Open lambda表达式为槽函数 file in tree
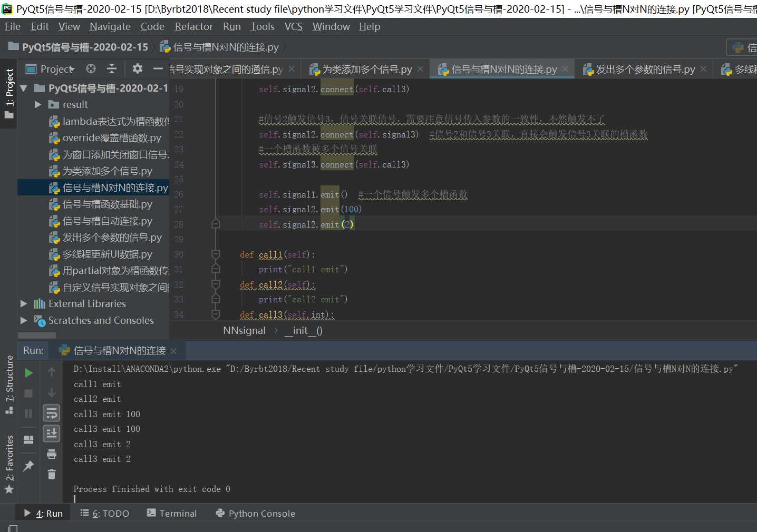Image resolution: width=757 pixels, height=532 pixels. [109, 121]
